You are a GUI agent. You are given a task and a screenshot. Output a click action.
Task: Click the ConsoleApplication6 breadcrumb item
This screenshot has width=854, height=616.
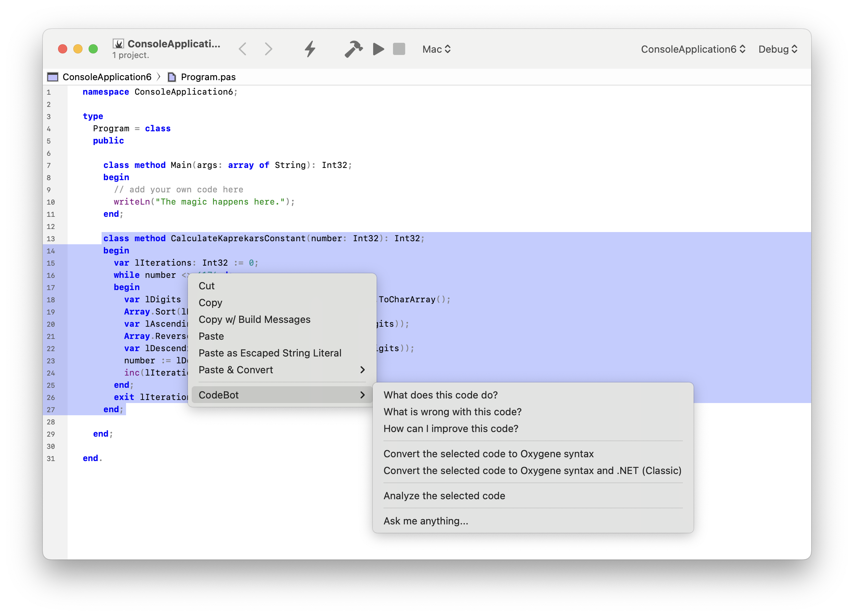point(107,77)
